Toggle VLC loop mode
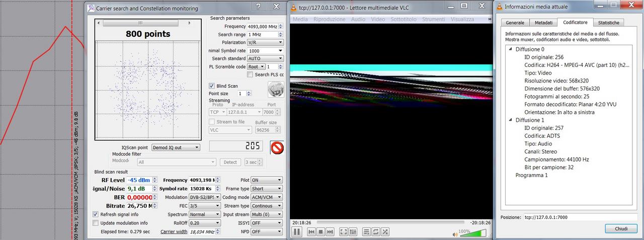The width and height of the screenshot is (644, 240). point(376,232)
